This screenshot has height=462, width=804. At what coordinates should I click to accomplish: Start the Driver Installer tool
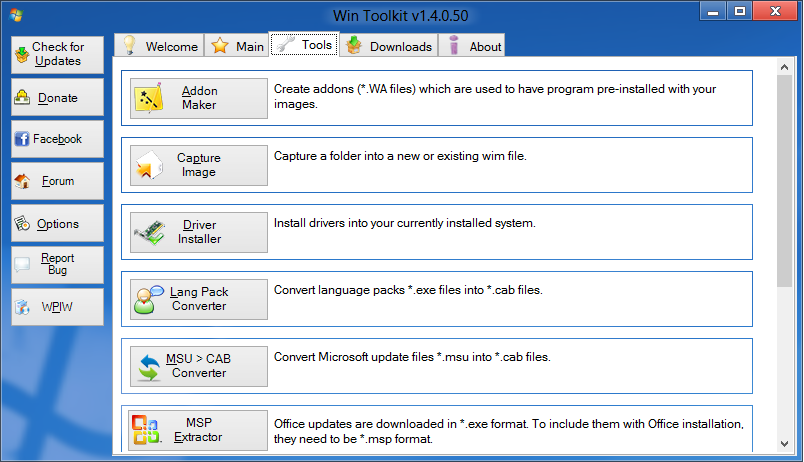(199, 232)
